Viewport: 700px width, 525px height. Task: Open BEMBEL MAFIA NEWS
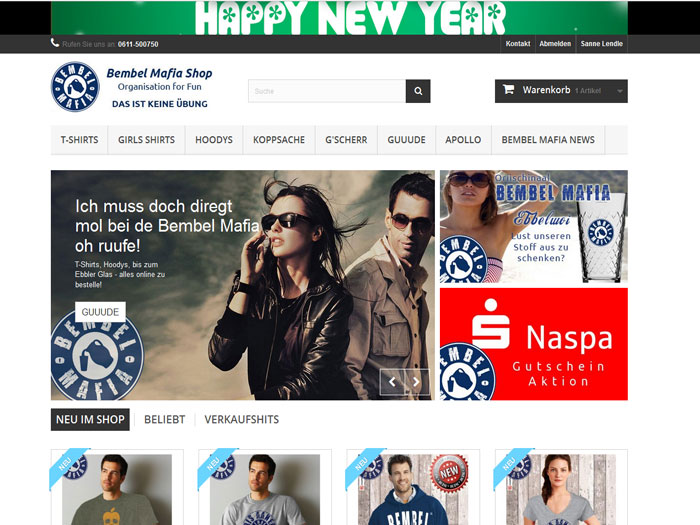(548, 140)
